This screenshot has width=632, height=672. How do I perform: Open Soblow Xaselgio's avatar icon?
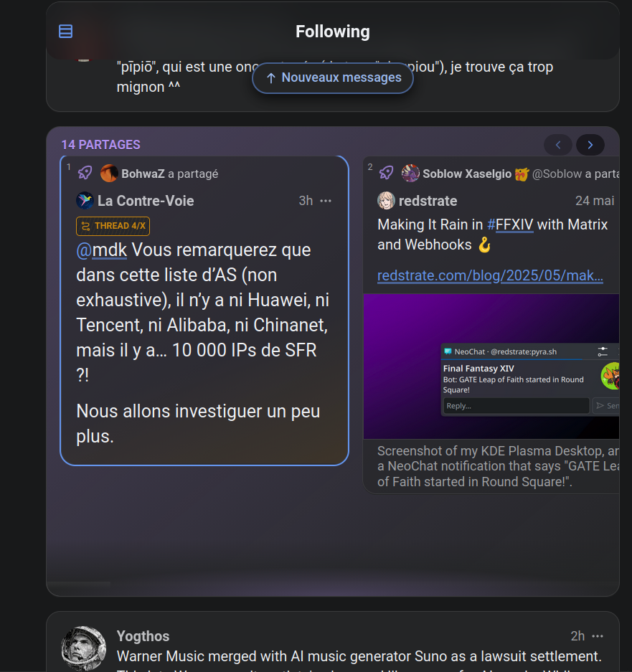pos(410,173)
